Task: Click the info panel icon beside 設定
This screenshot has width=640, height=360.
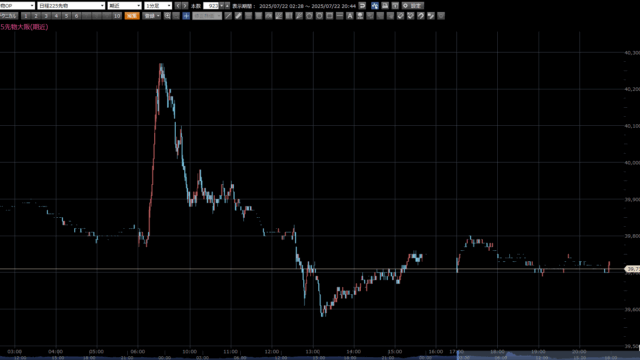Action: pos(395,6)
